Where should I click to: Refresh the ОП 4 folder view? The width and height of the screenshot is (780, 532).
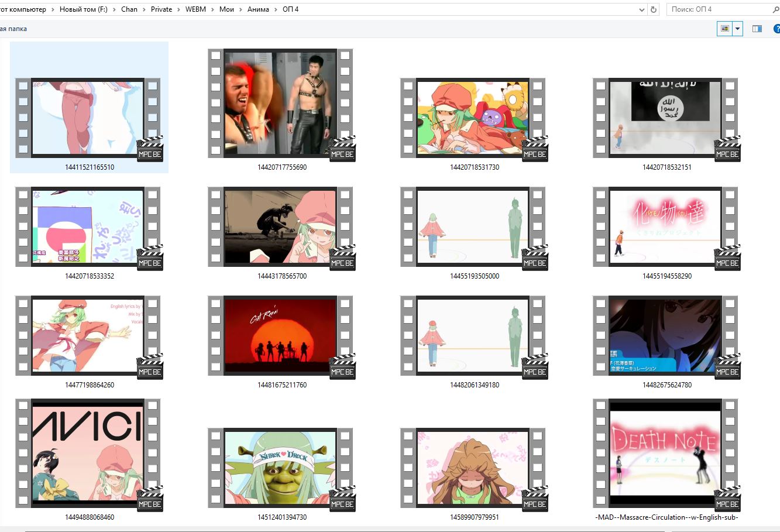tap(654, 9)
